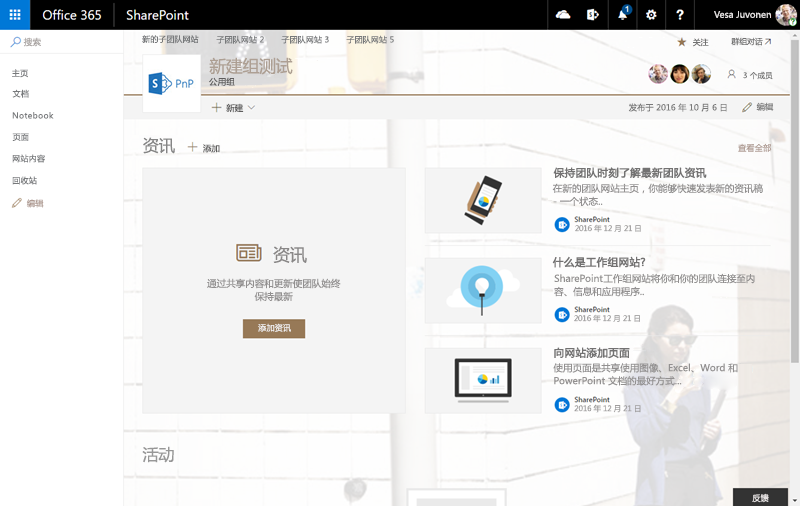Open 主页 in left navigation
Screen dimensions: 800x507
click(20, 73)
